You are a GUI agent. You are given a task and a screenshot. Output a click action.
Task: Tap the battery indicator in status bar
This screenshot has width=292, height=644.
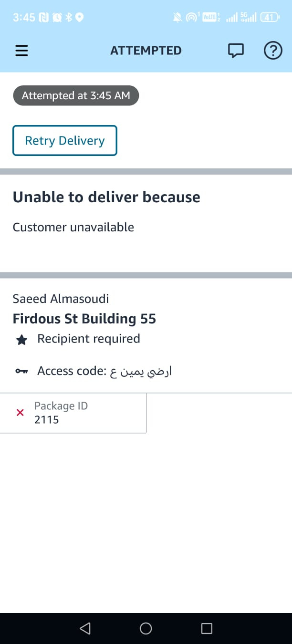(x=270, y=18)
